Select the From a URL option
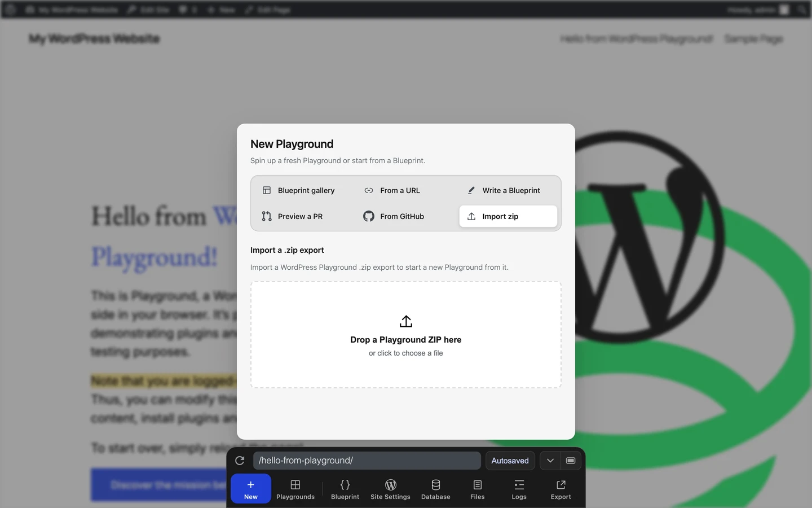The height and width of the screenshot is (508, 812). point(405,190)
